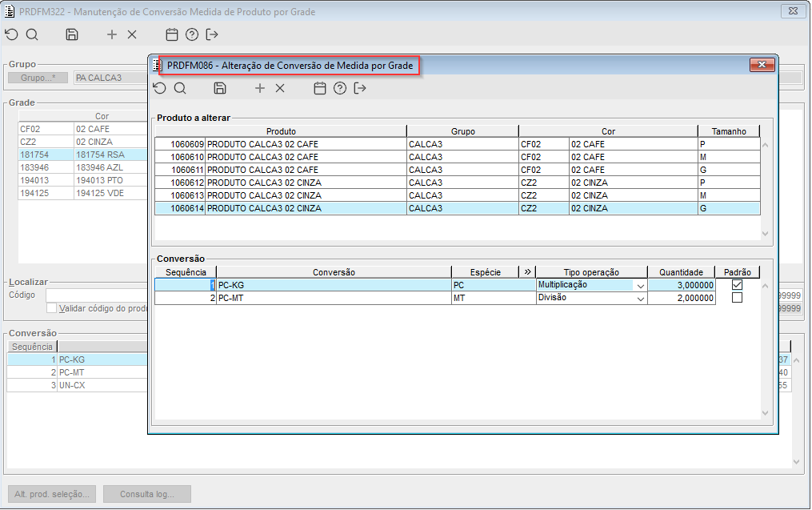
Task: Click the Grupo... button in main window
Action: click(x=38, y=78)
